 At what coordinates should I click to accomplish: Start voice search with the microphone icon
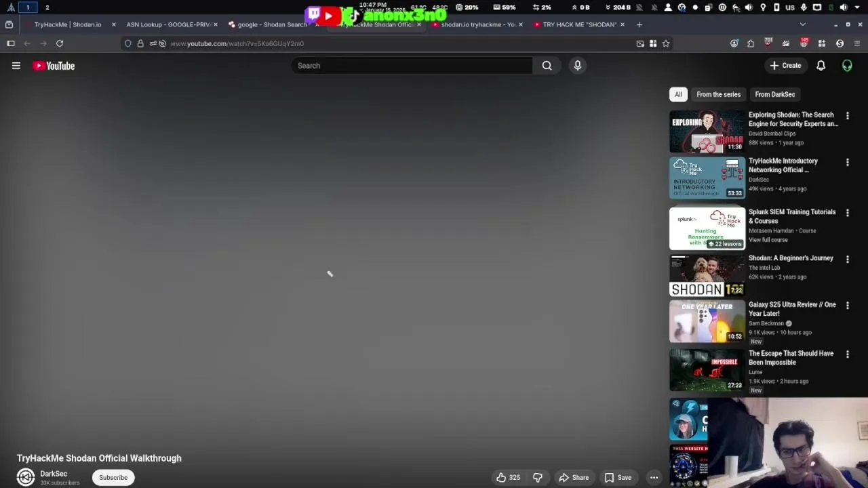click(578, 66)
